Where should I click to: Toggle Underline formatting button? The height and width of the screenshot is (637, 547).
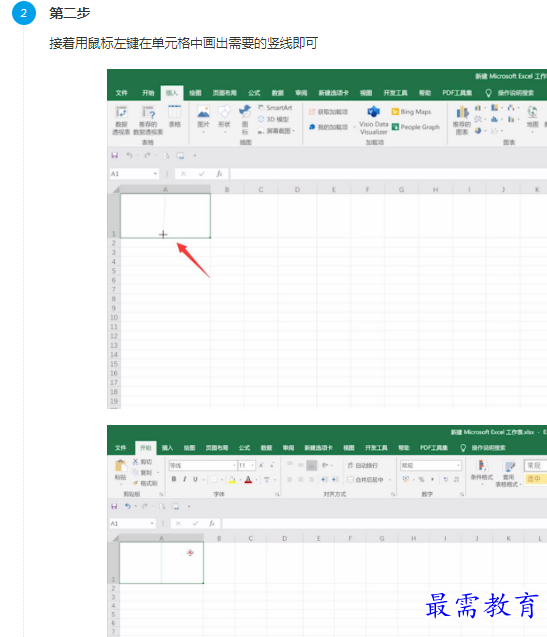point(195,479)
